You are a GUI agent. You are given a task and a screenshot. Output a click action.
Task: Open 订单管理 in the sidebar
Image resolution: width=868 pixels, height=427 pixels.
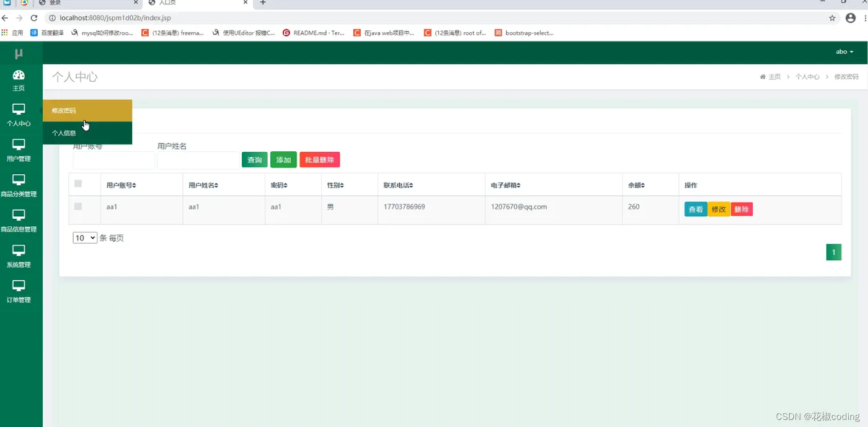pyautogui.click(x=19, y=293)
